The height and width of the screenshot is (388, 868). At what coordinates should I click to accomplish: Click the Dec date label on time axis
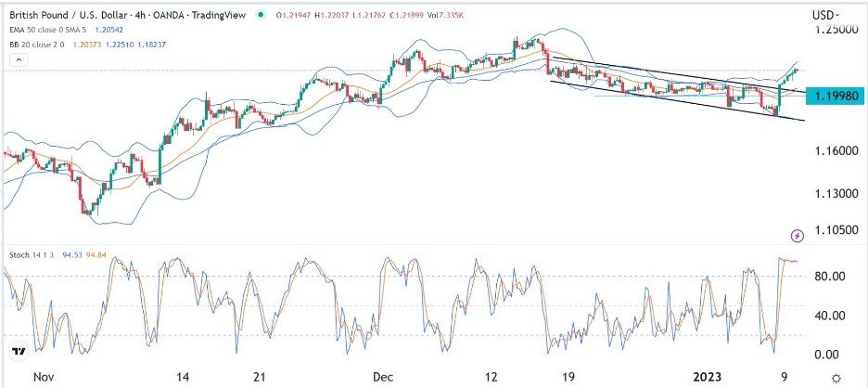point(383,377)
